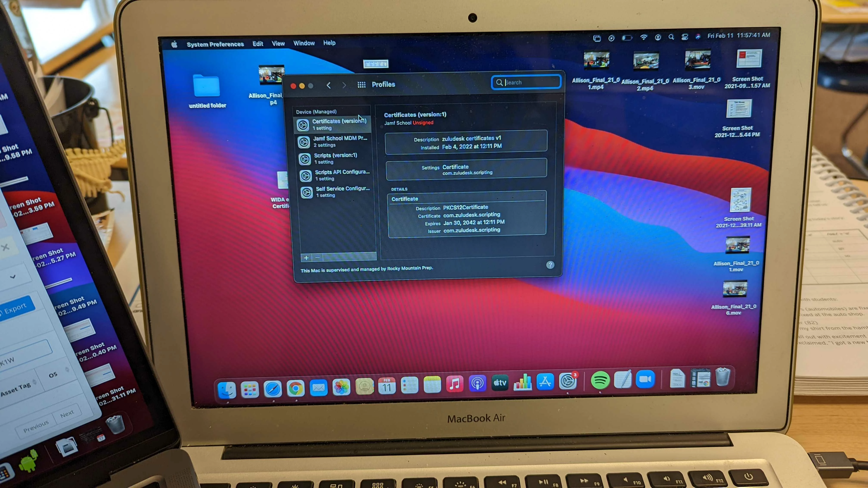Screen dimensions: 868x488
Task: Click the minus button to remove profile
Action: point(317,258)
